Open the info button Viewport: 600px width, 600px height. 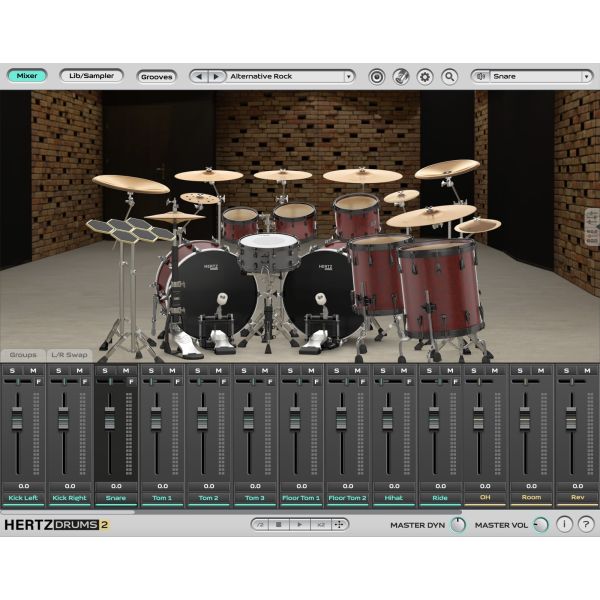coord(564,524)
